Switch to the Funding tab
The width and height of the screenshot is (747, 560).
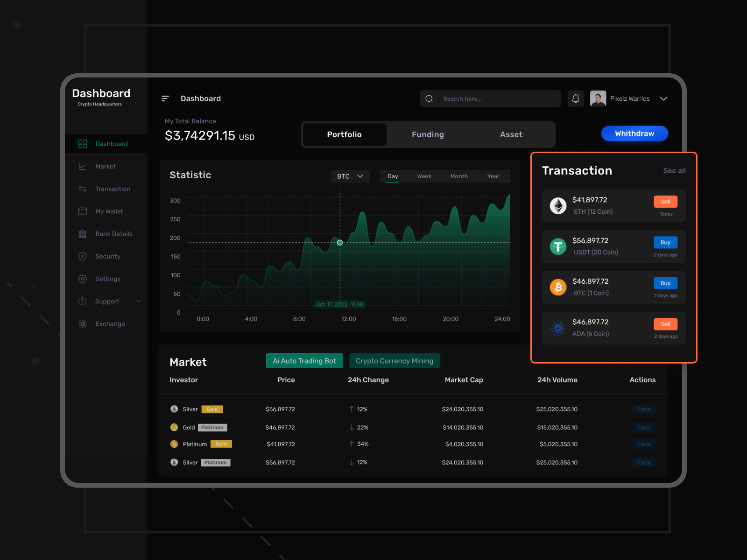428,134
